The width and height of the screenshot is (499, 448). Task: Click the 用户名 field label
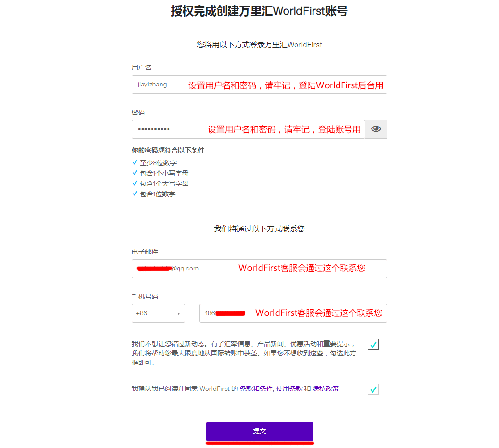pyautogui.click(x=142, y=68)
